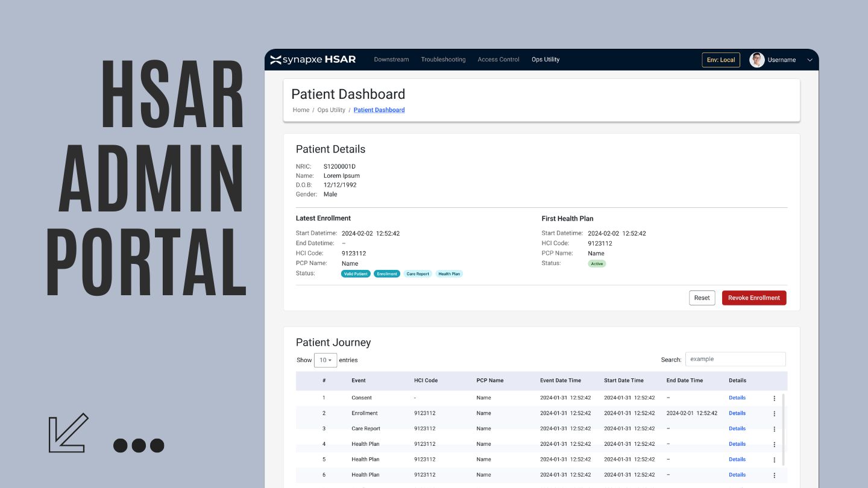Image resolution: width=868 pixels, height=488 pixels.
Task: Switch to the Access Control section
Action: [x=498, y=60]
